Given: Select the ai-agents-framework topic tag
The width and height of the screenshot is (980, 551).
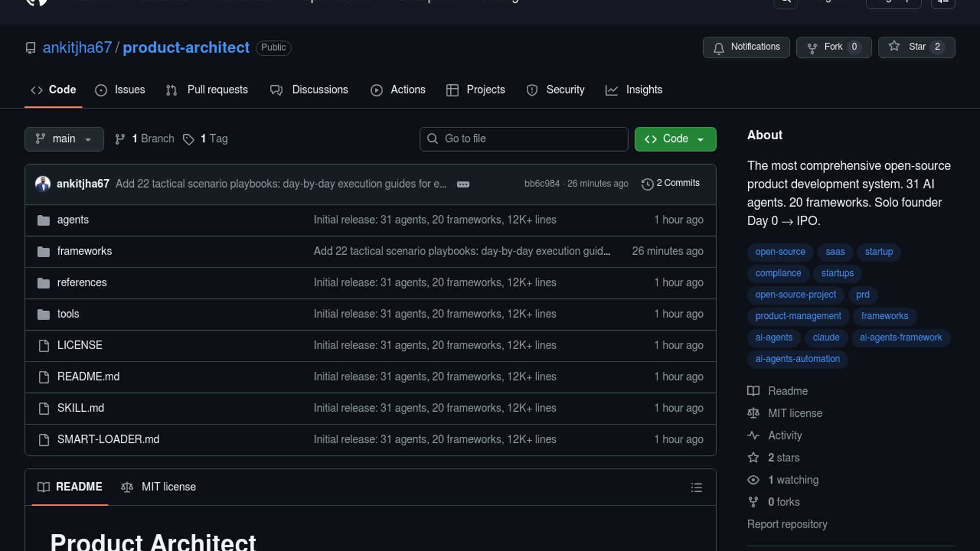Looking at the screenshot, I should (x=900, y=337).
